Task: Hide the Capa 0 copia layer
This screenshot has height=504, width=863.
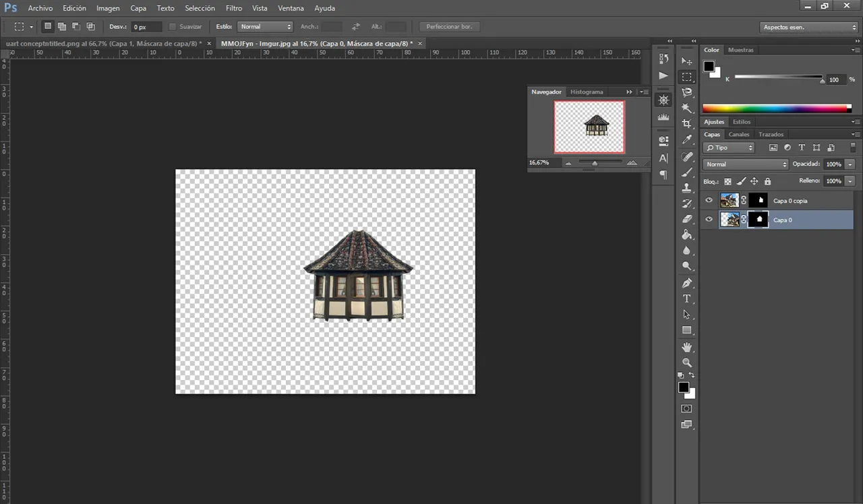Action: pyautogui.click(x=709, y=200)
